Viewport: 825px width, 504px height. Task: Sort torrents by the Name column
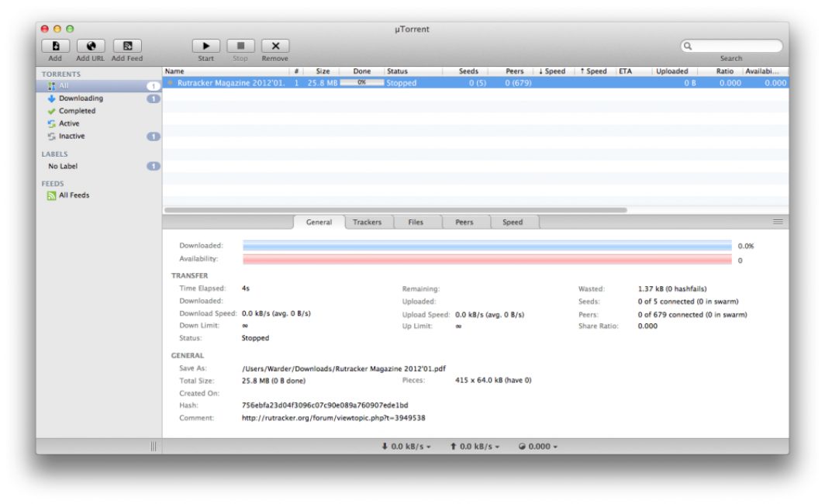pos(226,71)
